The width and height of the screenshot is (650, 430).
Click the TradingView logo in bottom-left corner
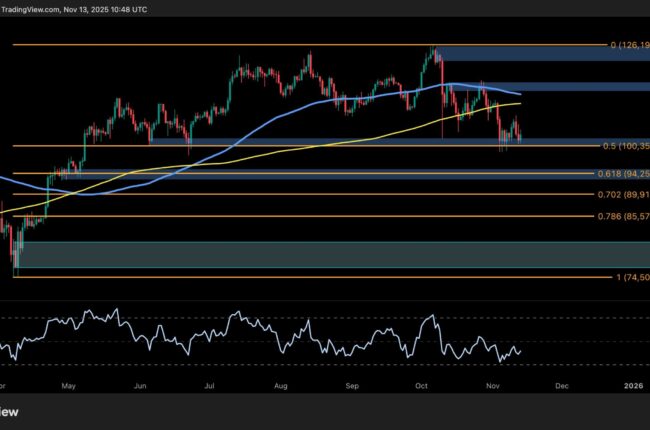pyautogui.click(x=12, y=413)
